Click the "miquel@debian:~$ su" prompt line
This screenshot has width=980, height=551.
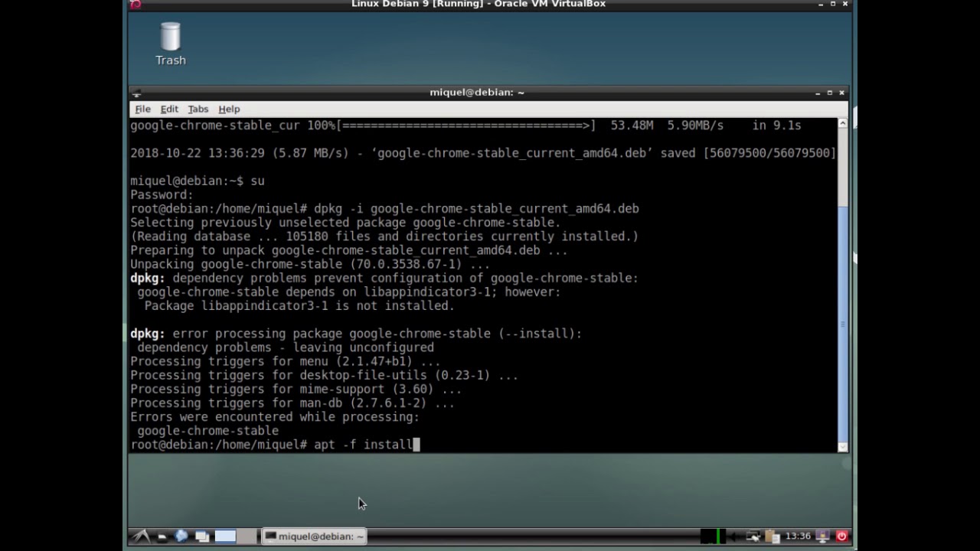[x=198, y=181]
